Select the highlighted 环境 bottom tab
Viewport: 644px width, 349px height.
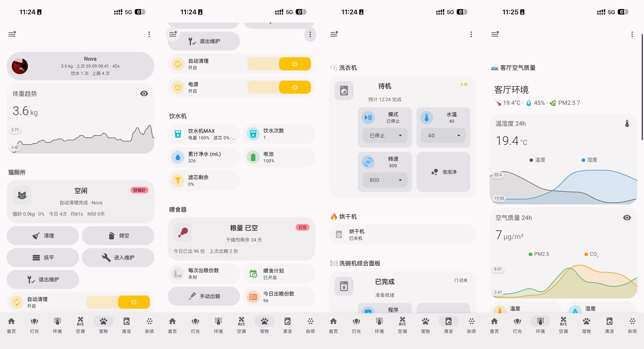coord(540,325)
